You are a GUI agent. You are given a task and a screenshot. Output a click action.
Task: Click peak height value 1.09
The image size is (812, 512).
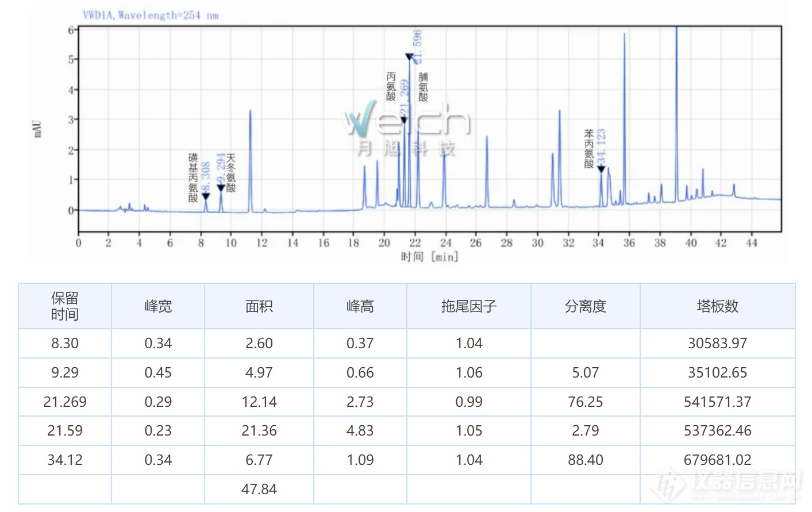click(x=360, y=460)
